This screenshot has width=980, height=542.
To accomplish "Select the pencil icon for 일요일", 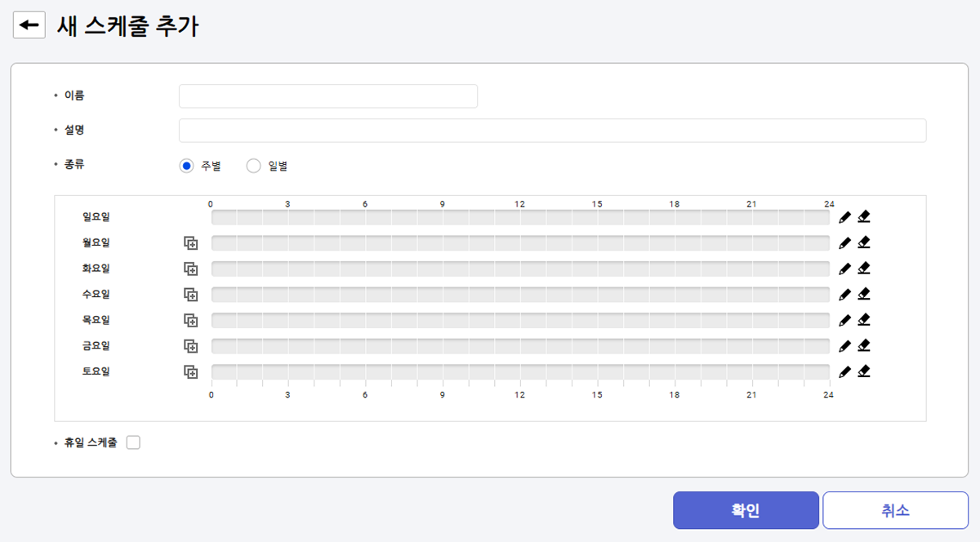I will [844, 217].
